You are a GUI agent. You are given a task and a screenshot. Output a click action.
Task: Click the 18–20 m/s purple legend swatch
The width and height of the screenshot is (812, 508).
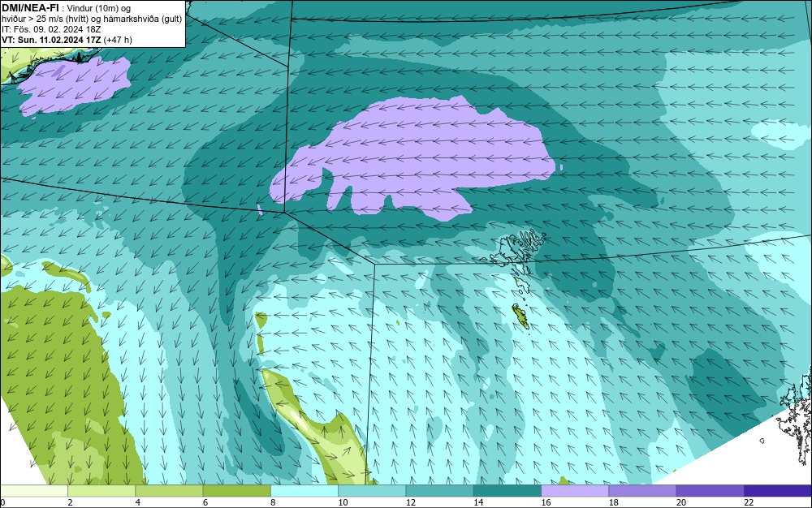point(642,491)
